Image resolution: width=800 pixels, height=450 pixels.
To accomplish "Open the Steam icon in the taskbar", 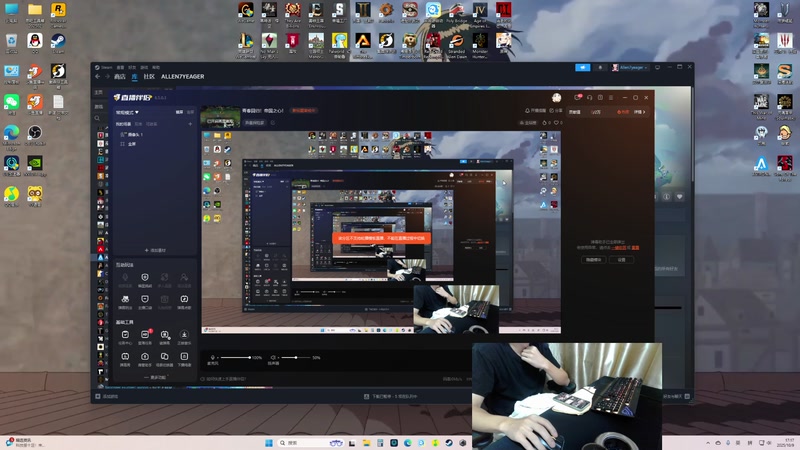I will [449, 443].
